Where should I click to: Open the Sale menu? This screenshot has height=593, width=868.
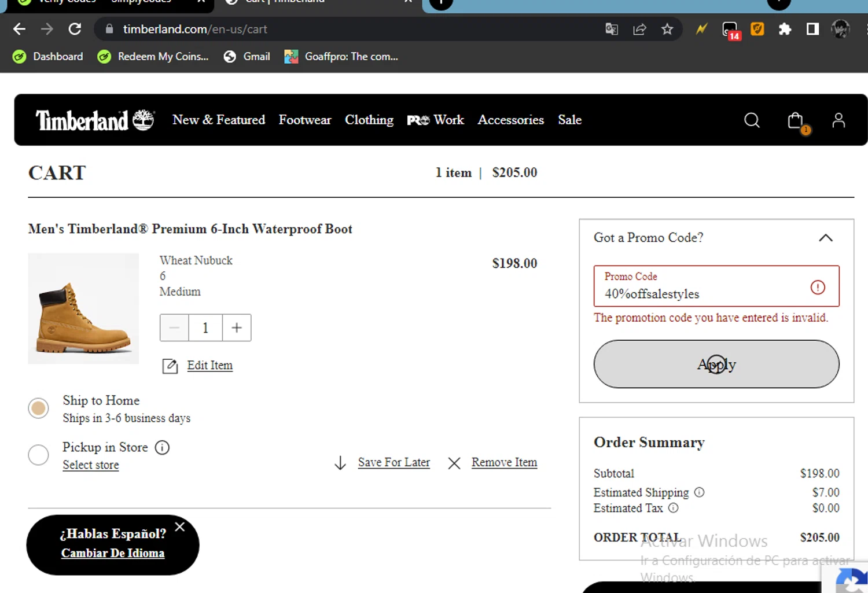point(570,120)
